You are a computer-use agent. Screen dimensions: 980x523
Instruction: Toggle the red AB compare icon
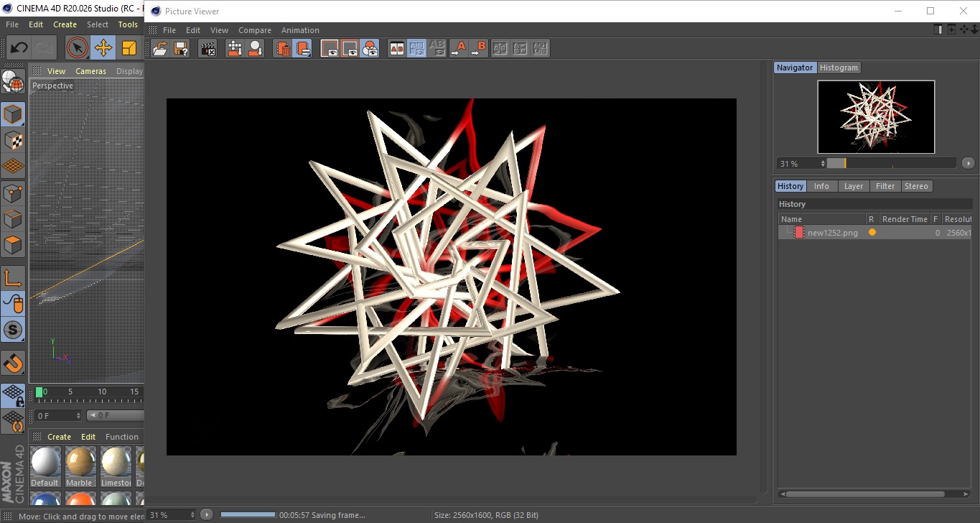pyautogui.click(x=396, y=48)
